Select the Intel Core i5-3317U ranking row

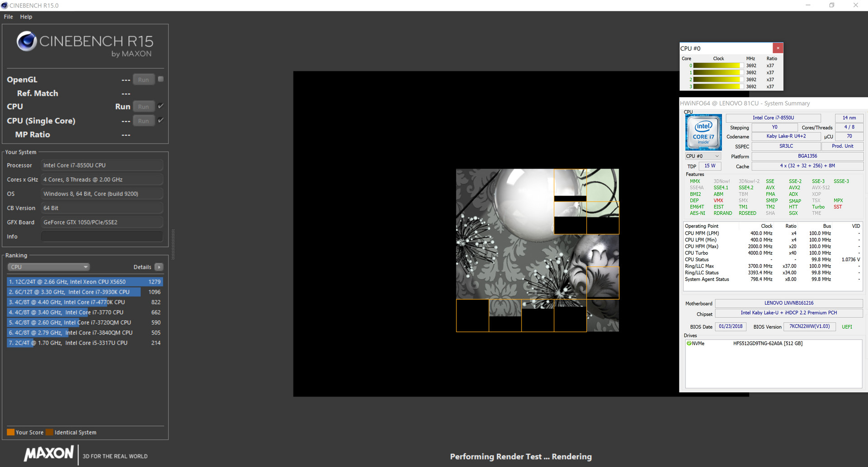[x=85, y=343]
